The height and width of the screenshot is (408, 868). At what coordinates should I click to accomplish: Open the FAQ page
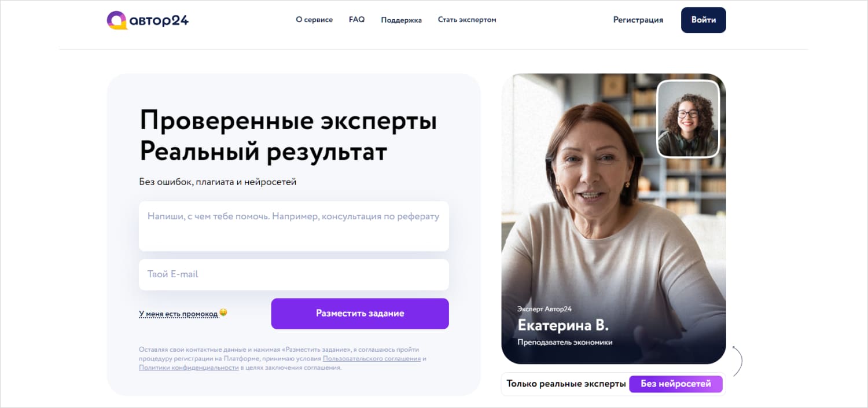(x=356, y=20)
